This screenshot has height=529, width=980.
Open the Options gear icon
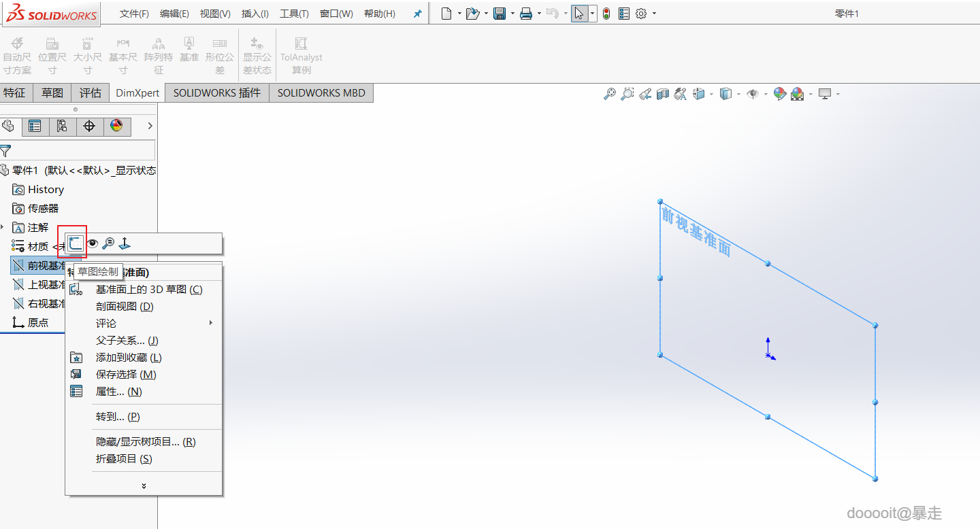click(641, 14)
